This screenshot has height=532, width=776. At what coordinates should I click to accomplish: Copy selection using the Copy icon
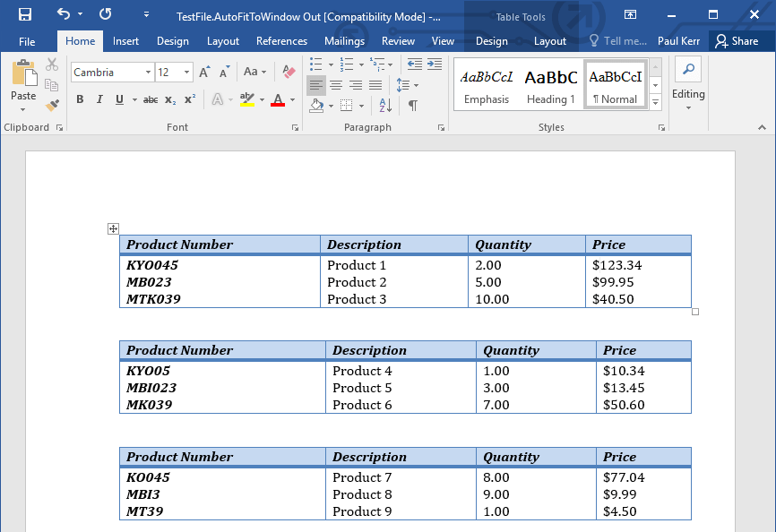pyautogui.click(x=52, y=84)
